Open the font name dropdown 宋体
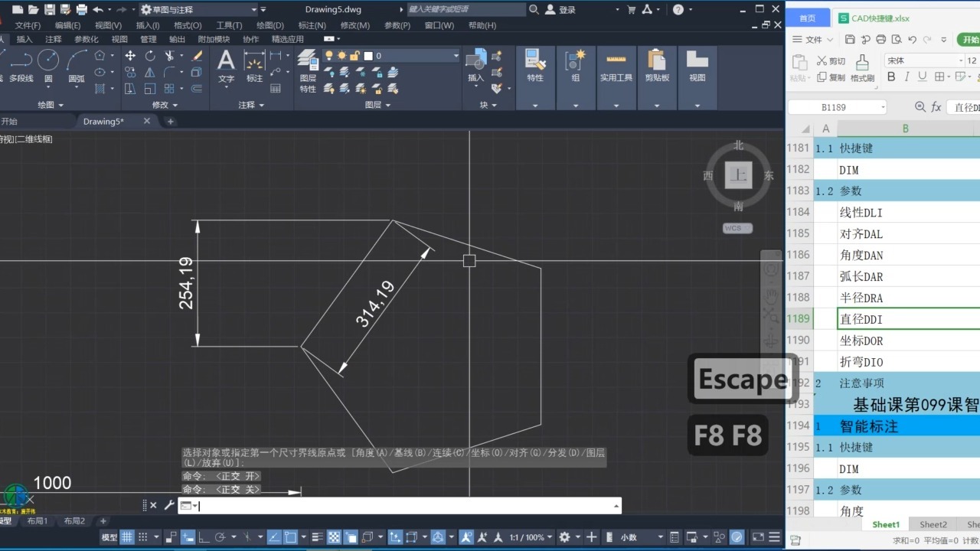 pos(925,60)
